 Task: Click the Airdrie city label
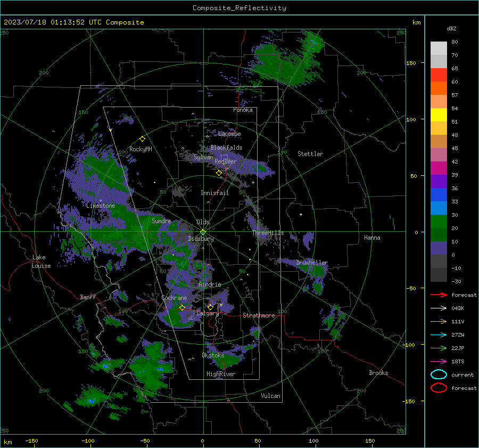pos(210,284)
